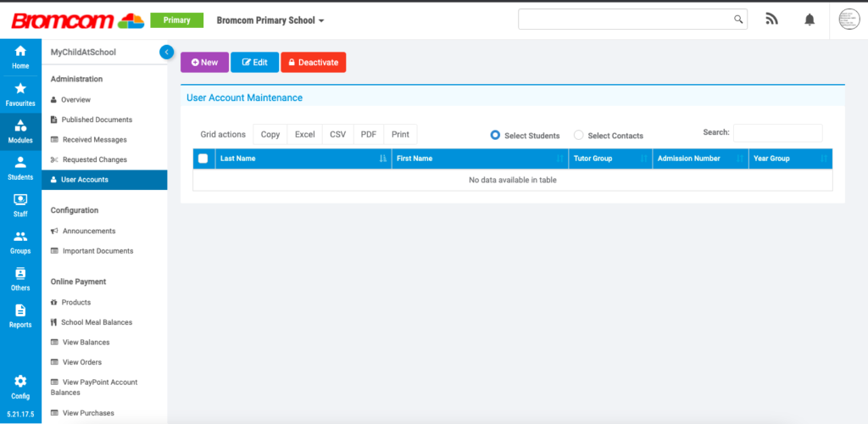Open the notifications bell icon
Screen dimensions: 868x424
tap(810, 20)
